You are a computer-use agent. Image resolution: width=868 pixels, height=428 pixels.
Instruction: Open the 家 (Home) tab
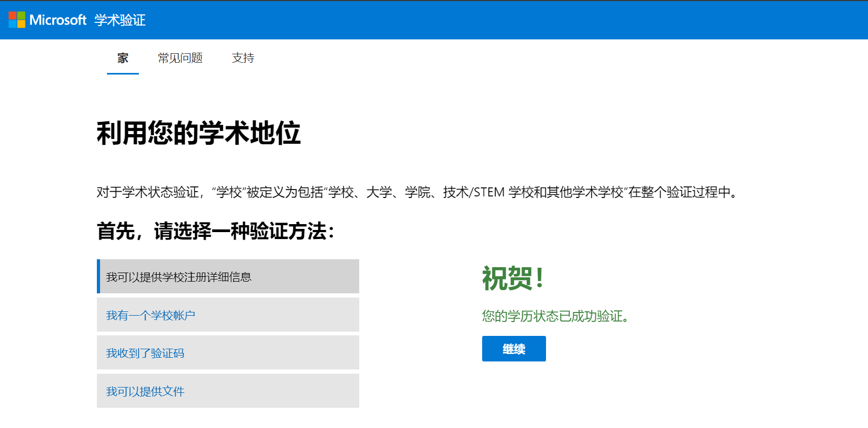[123, 58]
